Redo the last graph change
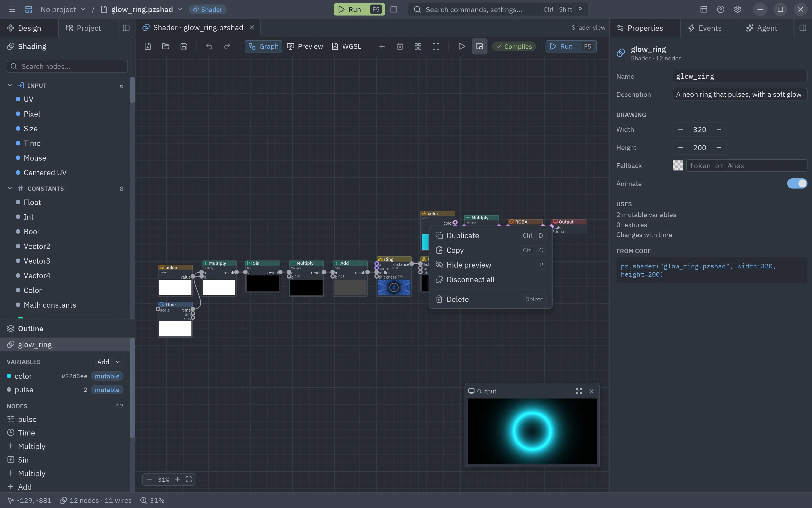The height and width of the screenshot is (508, 812). point(227,46)
